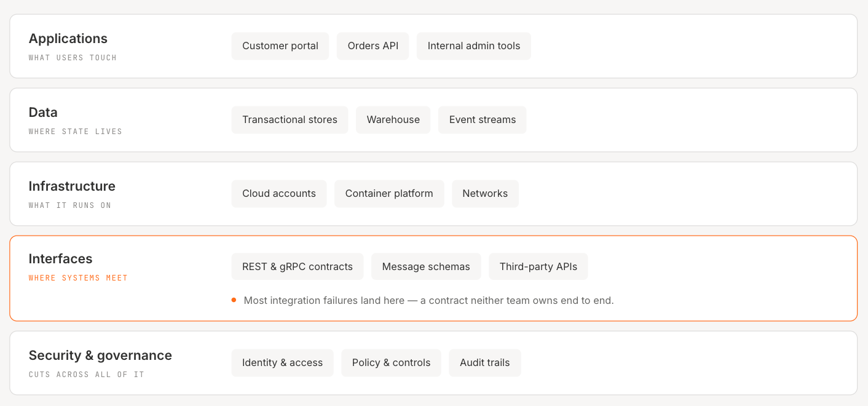The height and width of the screenshot is (406, 868).
Task: Click the REST & gRPC contracts chip
Action: 298,267
